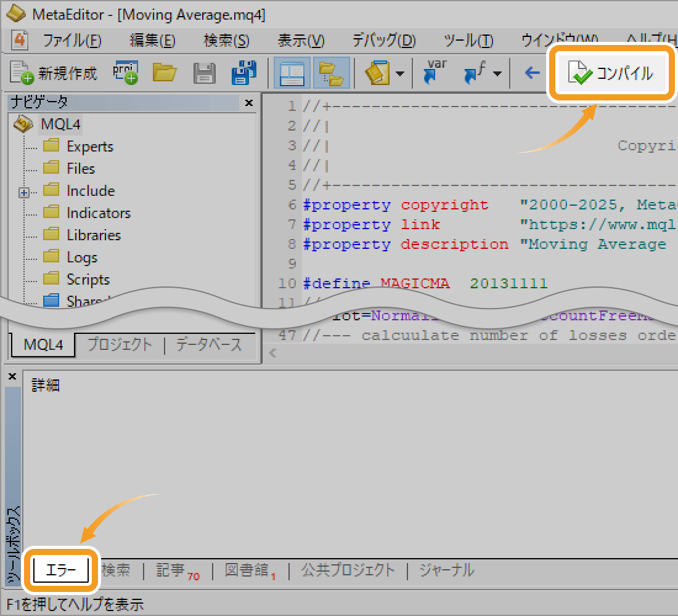Click the コンパイル (Compile) button

point(611,74)
